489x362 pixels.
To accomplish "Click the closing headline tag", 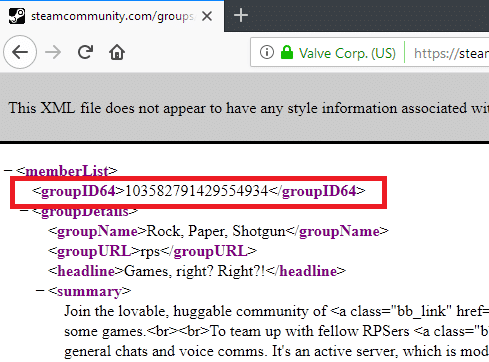I will pyautogui.click(x=306, y=271).
